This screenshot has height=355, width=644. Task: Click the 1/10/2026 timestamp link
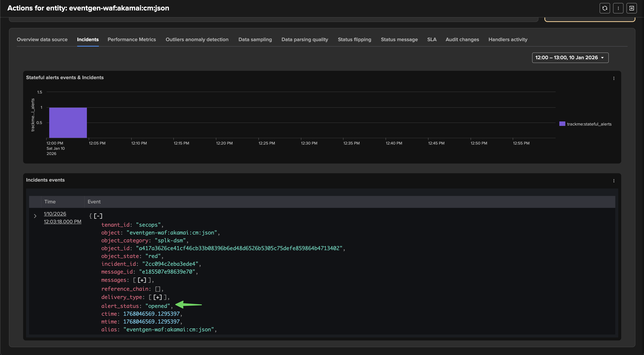click(x=55, y=214)
